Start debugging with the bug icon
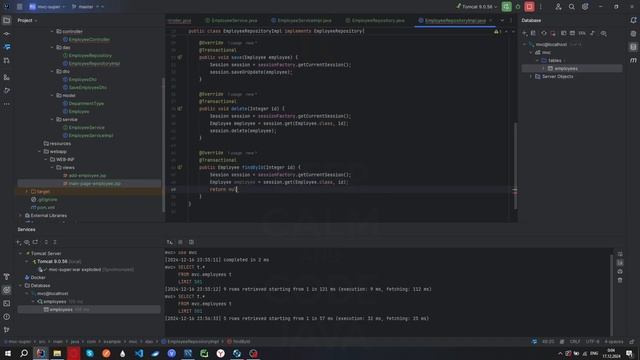Viewport: 640px width, 360px height. click(518, 7)
